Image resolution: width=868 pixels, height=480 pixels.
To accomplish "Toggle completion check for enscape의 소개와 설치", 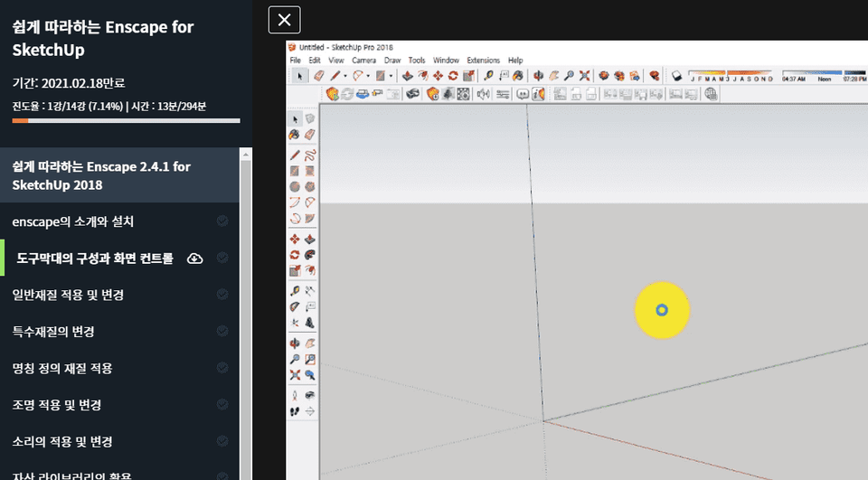I will point(222,221).
